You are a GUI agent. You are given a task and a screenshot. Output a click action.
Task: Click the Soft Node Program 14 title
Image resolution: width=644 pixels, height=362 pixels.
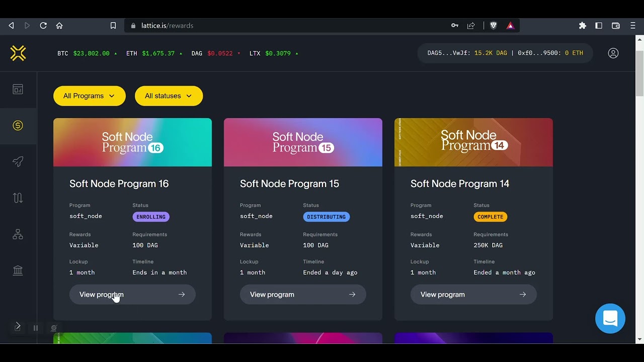[460, 184]
